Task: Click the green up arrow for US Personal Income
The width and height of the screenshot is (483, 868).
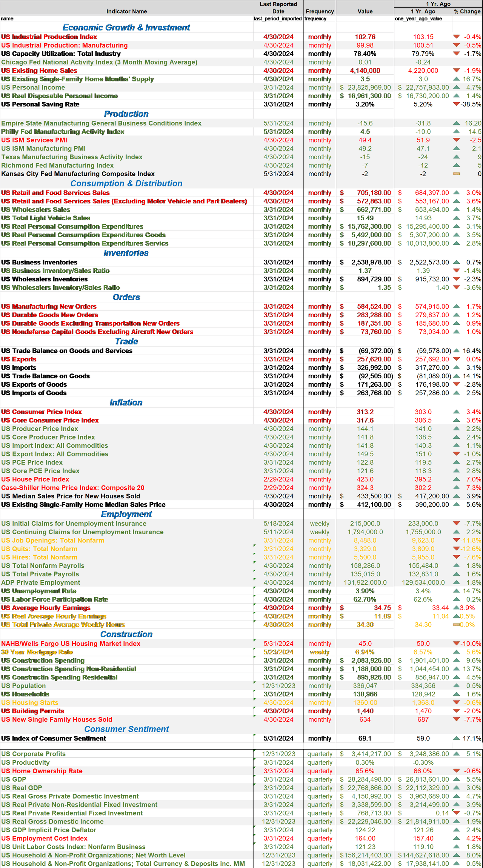Action: coord(457,87)
